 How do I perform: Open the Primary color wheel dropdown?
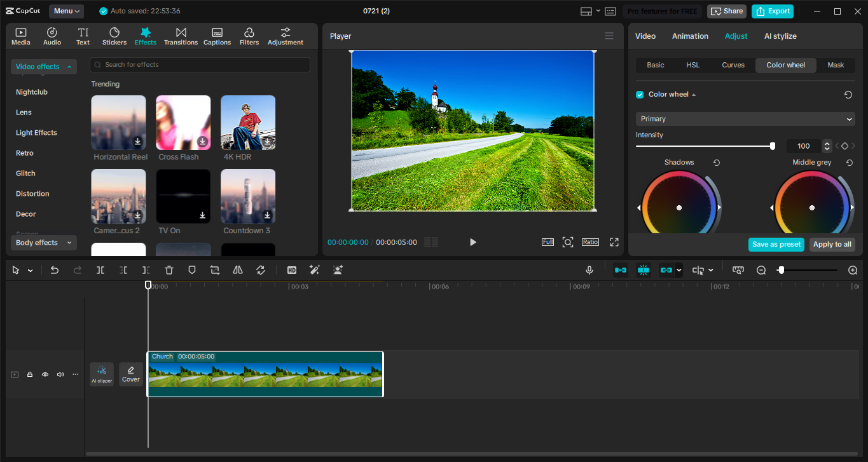pos(744,119)
